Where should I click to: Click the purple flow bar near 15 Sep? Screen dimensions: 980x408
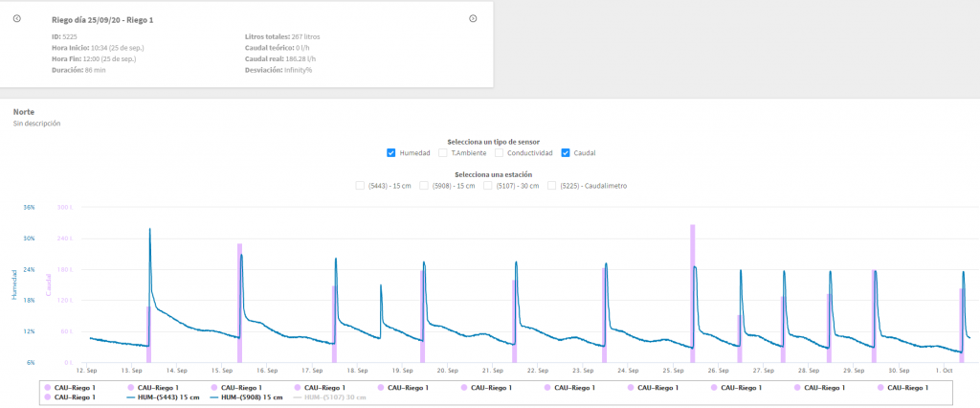(x=239, y=303)
